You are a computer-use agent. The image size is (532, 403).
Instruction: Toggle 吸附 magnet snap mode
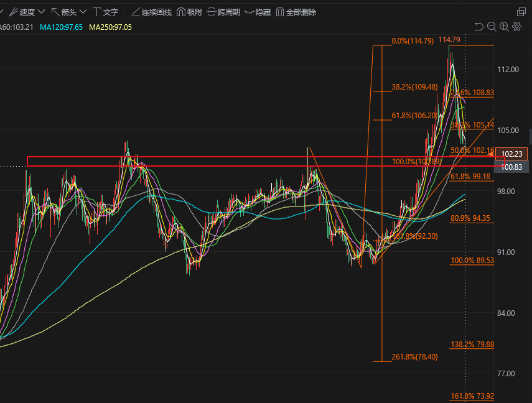[190, 12]
